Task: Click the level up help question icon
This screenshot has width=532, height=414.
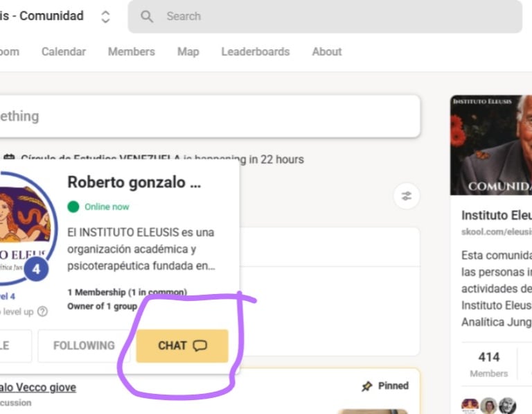Action: (x=42, y=311)
